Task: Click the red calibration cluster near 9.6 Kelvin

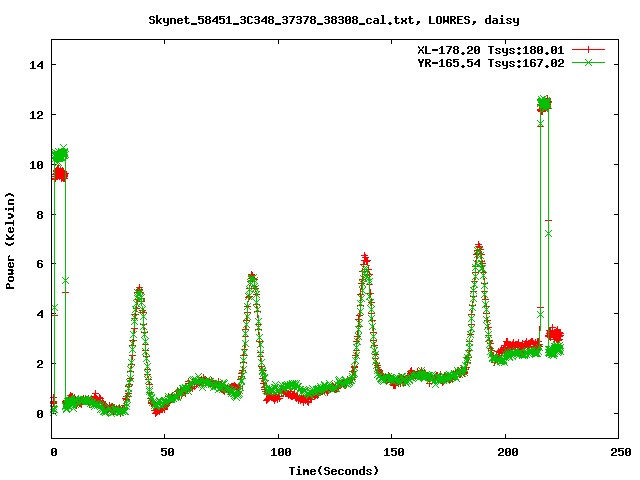Action: point(60,175)
